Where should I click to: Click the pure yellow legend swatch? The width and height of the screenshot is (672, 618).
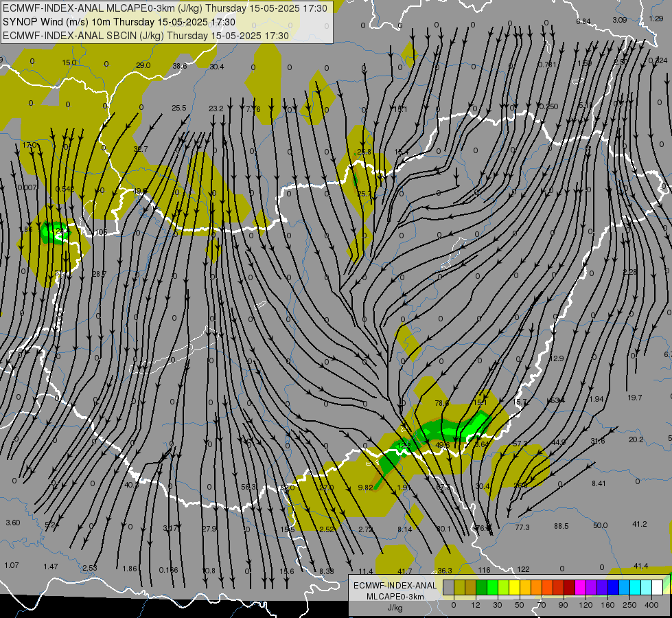tap(514, 586)
